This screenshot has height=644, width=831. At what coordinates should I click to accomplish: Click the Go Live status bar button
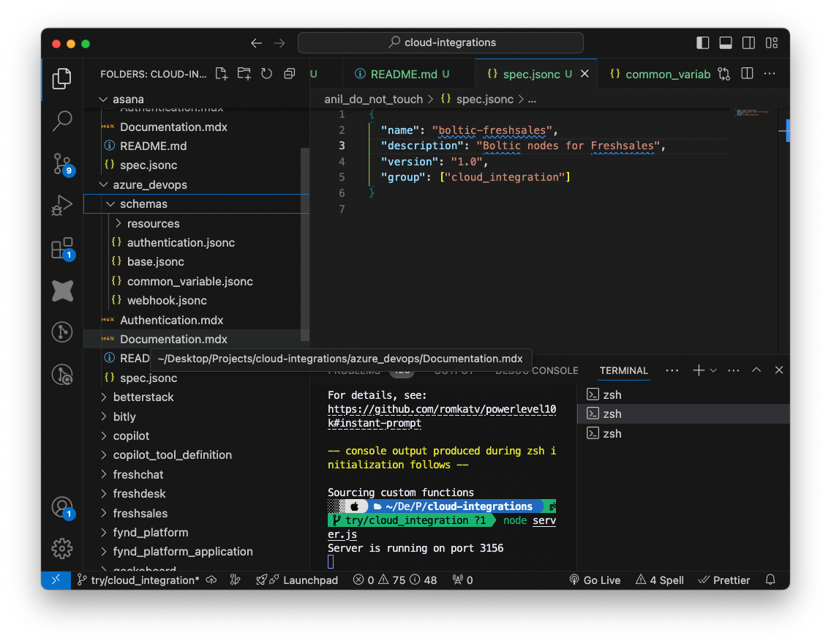(595, 580)
